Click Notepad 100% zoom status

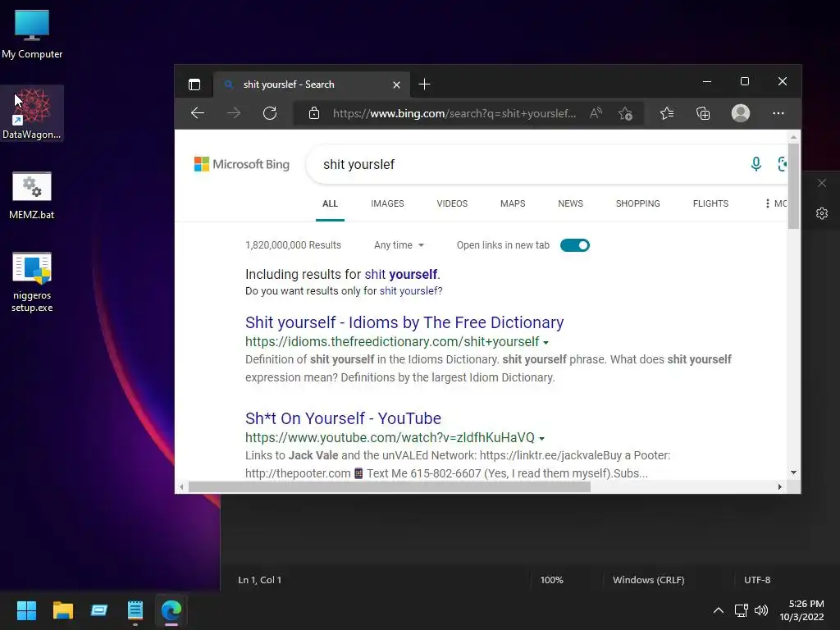(552, 580)
